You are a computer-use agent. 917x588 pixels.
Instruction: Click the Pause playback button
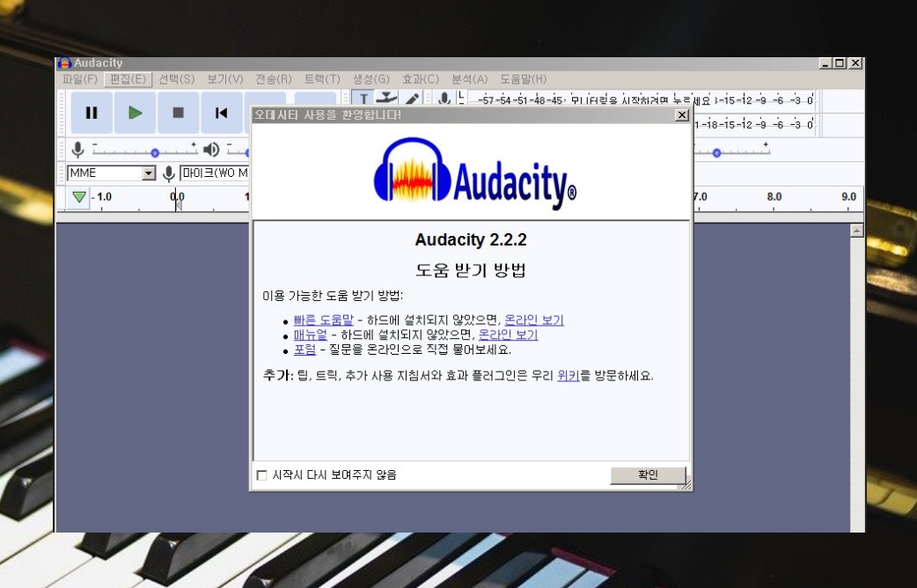pos(92,113)
